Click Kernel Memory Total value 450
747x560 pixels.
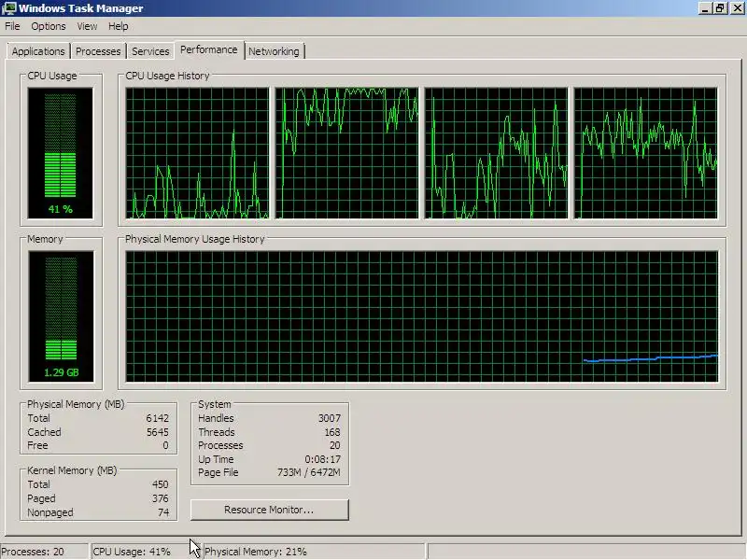[160, 484]
